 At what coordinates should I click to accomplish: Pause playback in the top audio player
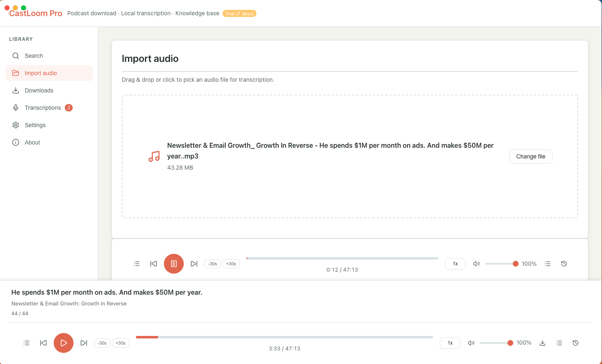pyautogui.click(x=174, y=263)
